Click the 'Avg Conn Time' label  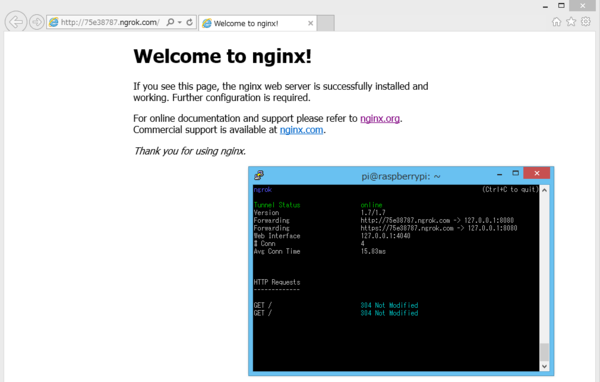277,251
